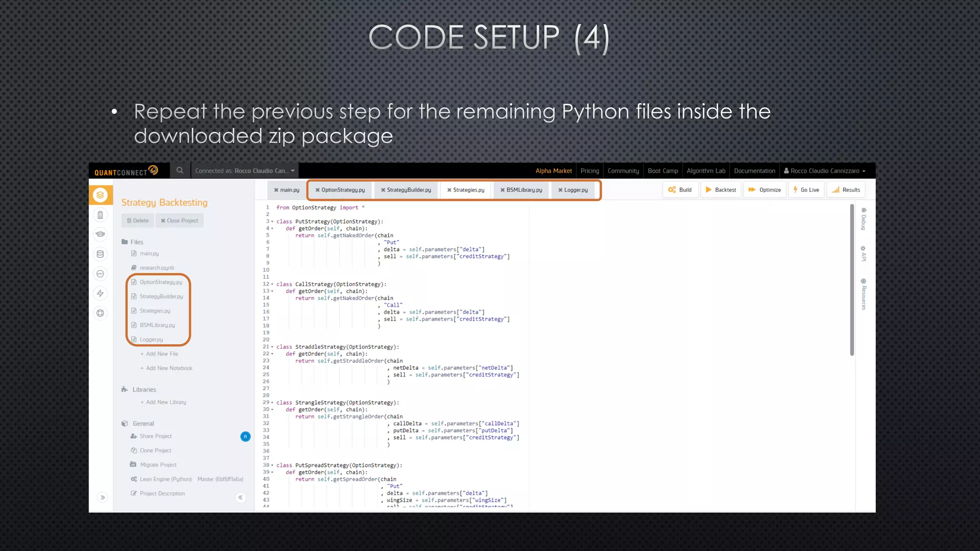Open the Connected as organization dropdown
The image size is (980, 551).
[245, 171]
